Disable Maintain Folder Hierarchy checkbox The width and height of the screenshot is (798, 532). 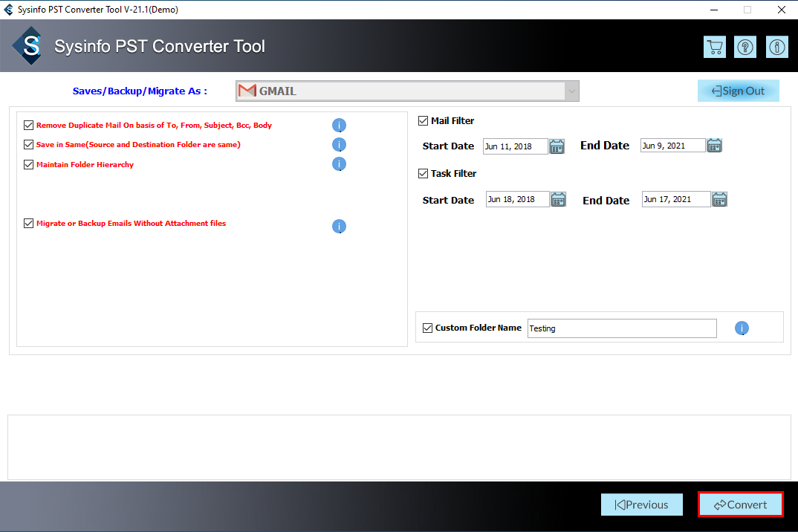point(28,164)
